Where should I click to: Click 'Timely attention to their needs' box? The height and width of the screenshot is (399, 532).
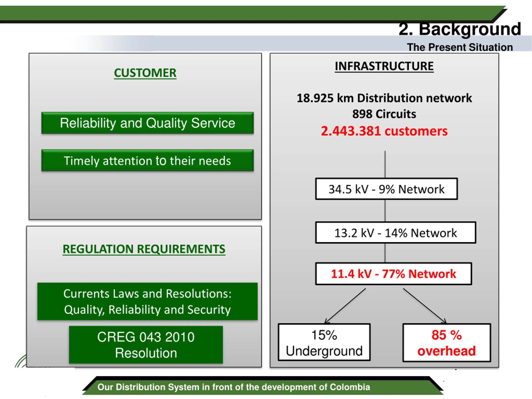click(147, 160)
